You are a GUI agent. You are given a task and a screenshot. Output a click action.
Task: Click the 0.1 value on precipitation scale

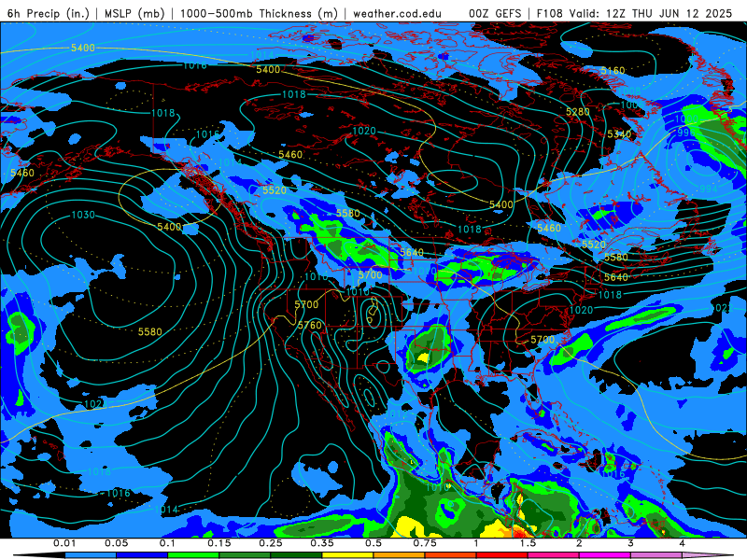(167, 543)
